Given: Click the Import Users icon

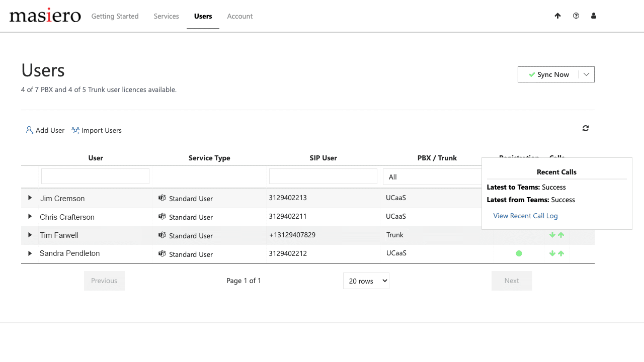Looking at the screenshot, I should [x=75, y=130].
